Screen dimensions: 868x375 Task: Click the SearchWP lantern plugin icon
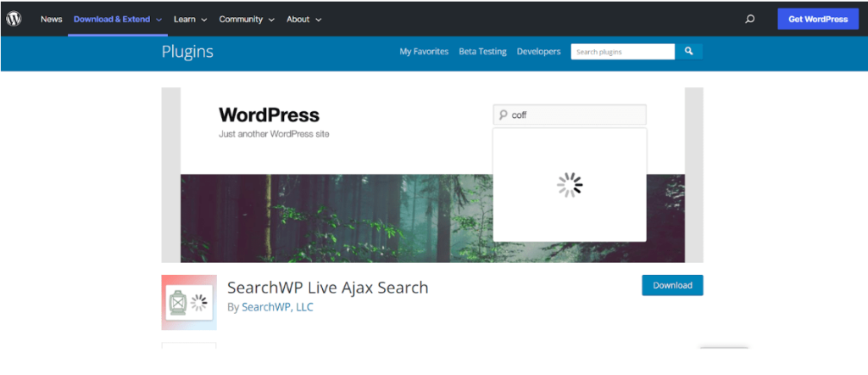pos(189,302)
